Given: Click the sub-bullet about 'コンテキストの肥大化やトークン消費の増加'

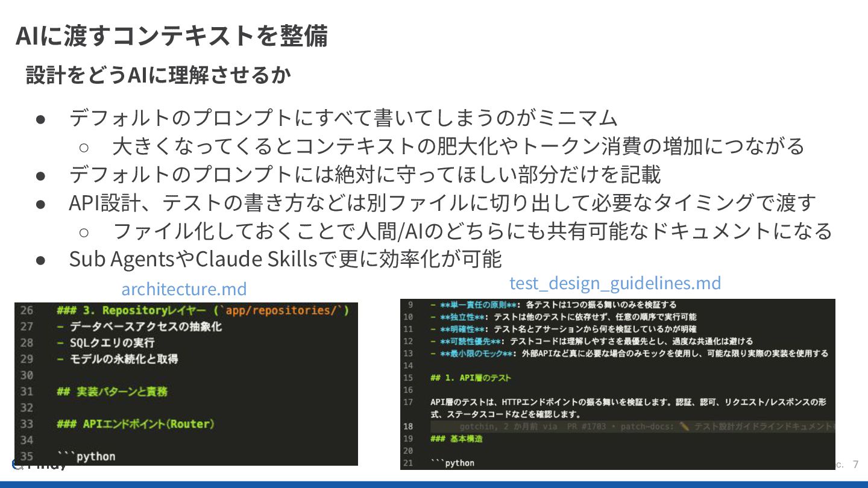Looking at the screenshot, I should (x=459, y=146).
